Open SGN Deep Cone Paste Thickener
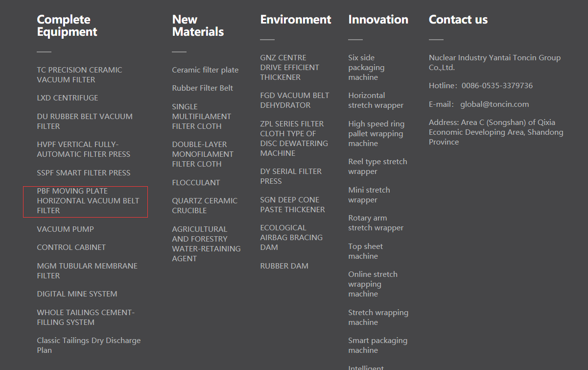588x370 pixels. coord(292,205)
